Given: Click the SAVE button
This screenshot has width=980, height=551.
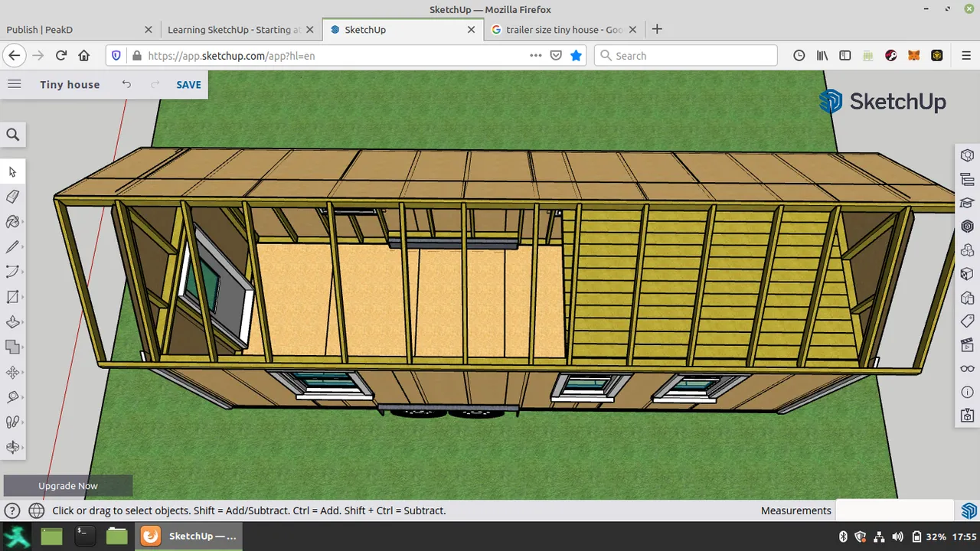Looking at the screenshot, I should click(x=188, y=85).
